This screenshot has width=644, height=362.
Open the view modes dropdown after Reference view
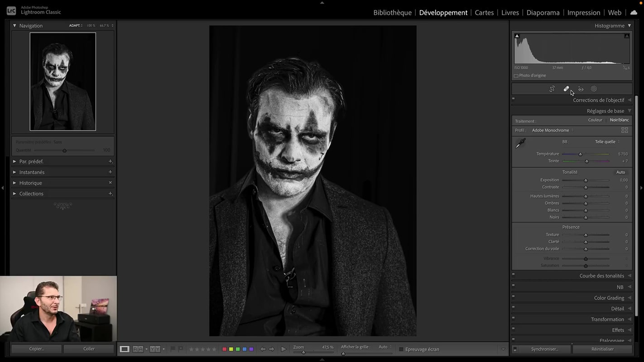coord(146,349)
